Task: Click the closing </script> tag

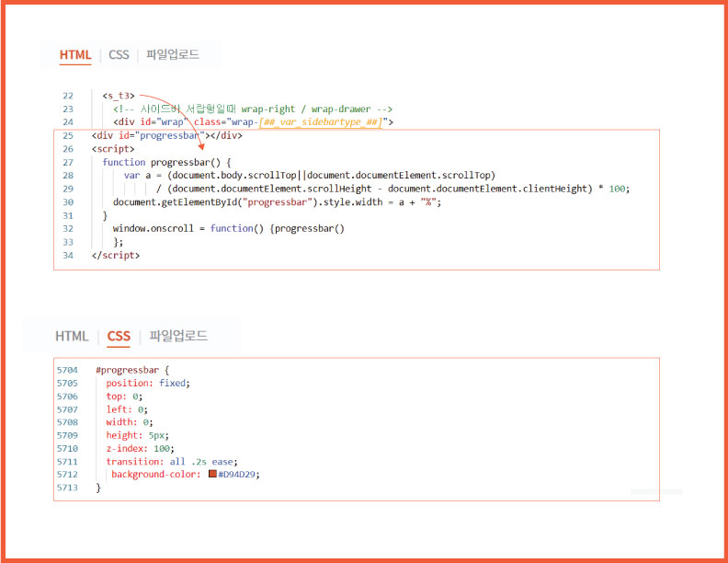Action: 116,256
